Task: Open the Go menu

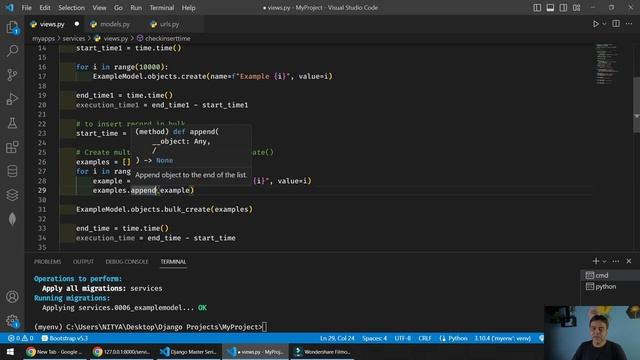Action: click(118, 8)
